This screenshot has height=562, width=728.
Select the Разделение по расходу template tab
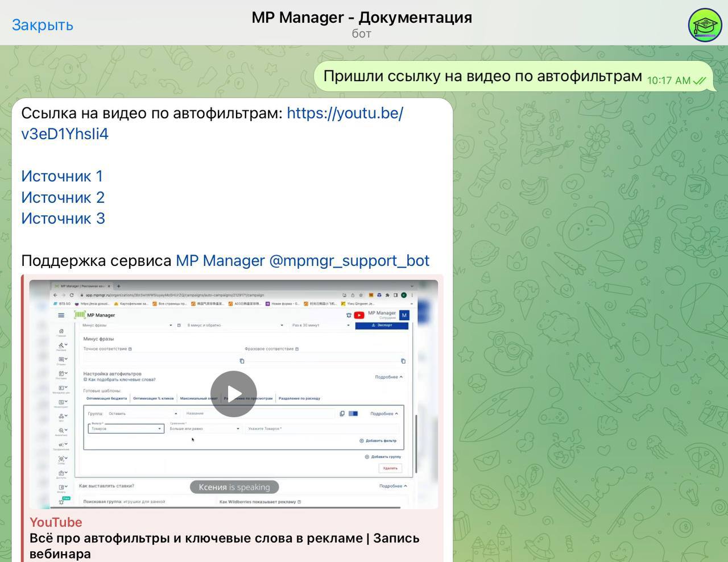click(299, 398)
